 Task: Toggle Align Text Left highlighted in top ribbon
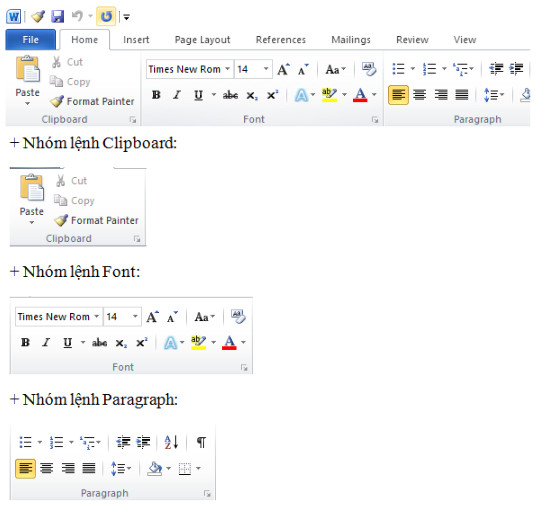pos(398,95)
